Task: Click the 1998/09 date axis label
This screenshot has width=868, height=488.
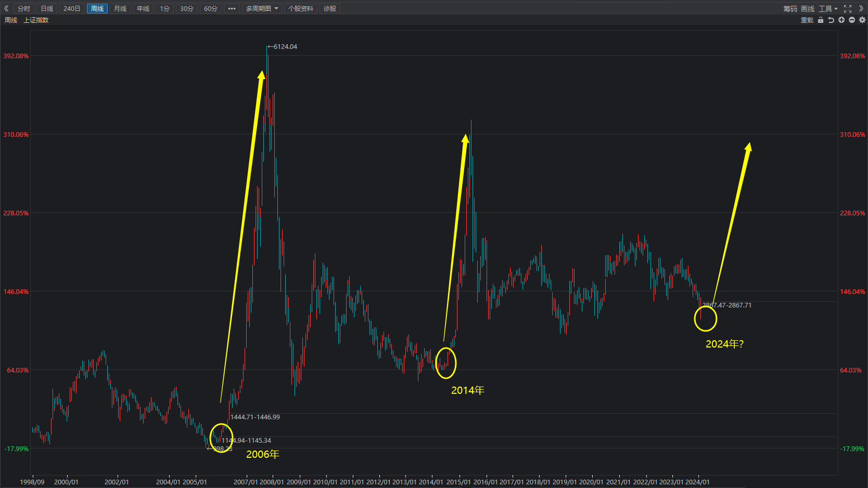Action: click(32, 482)
